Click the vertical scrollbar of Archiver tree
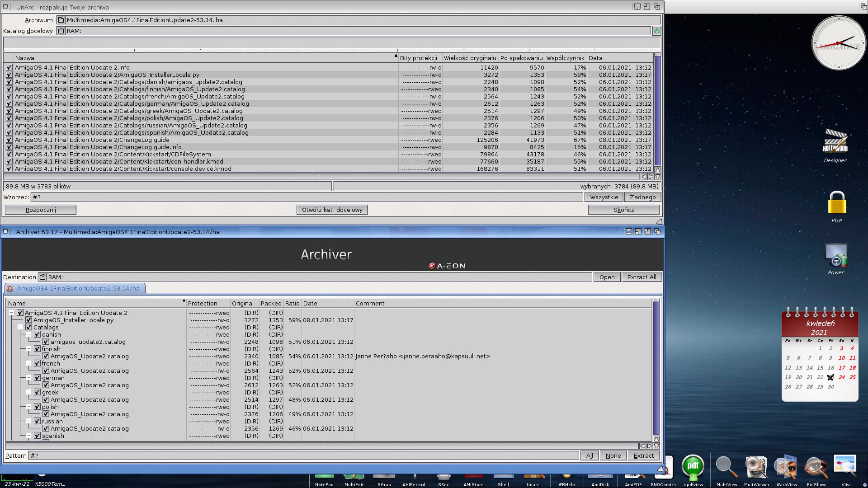 656,367
